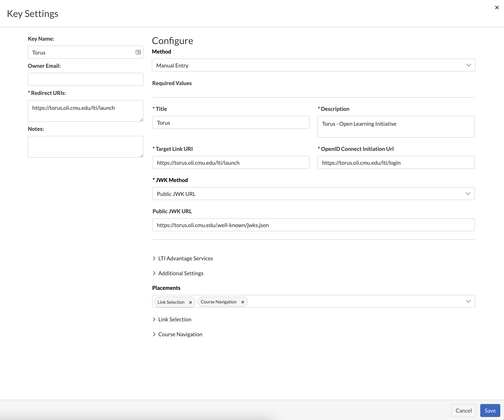504x420 pixels.
Task: Click in the Notes text area
Action: click(x=85, y=147)
